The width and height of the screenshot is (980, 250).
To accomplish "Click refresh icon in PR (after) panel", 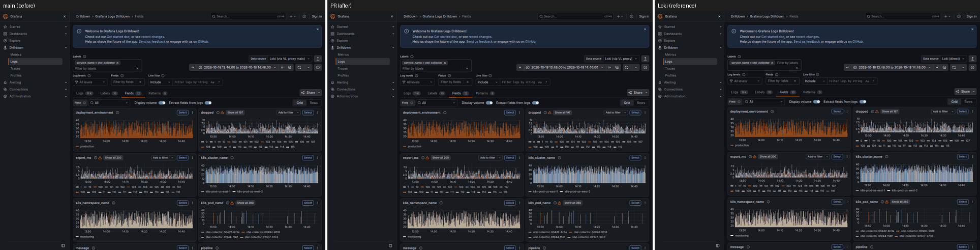I will coord(626,67).
